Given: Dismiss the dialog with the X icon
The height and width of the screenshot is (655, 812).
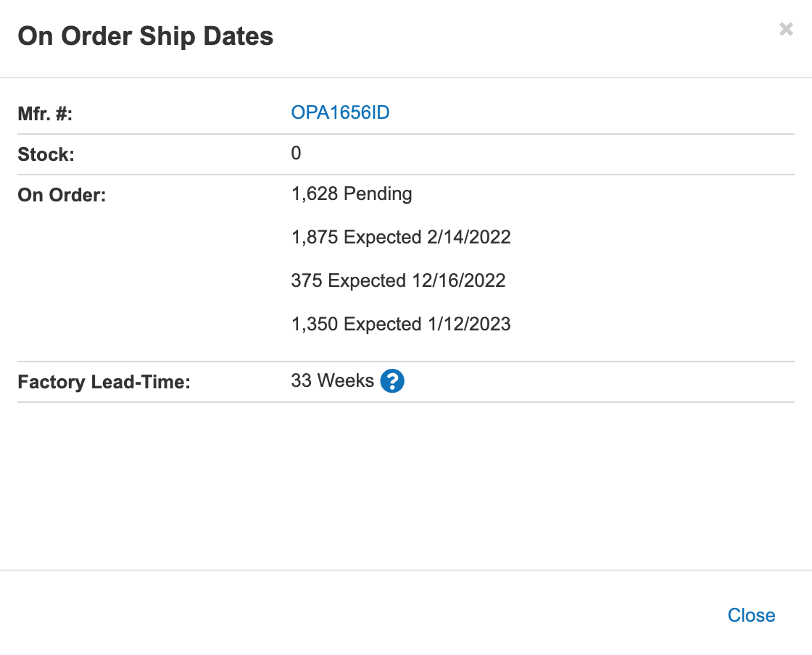Looking at the screenshot, I should coord(786,29).
